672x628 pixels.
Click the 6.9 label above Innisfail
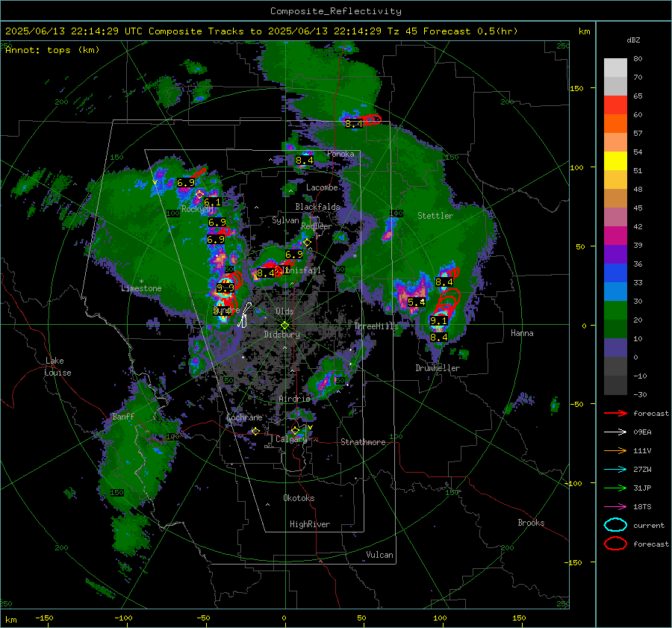[294, 254]
